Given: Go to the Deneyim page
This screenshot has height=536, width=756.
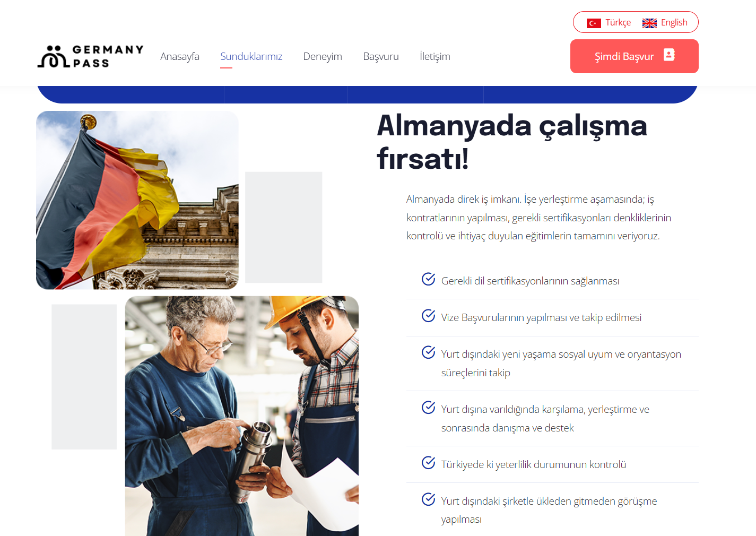Looking at the screenshot, I should tap(323, 56).
